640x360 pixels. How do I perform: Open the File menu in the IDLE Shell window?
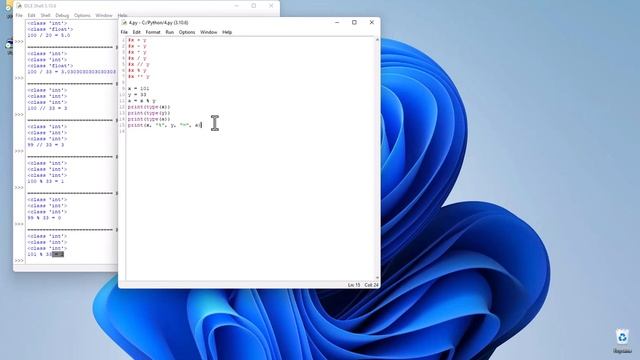pyautogui.click(x=19, y=16)
